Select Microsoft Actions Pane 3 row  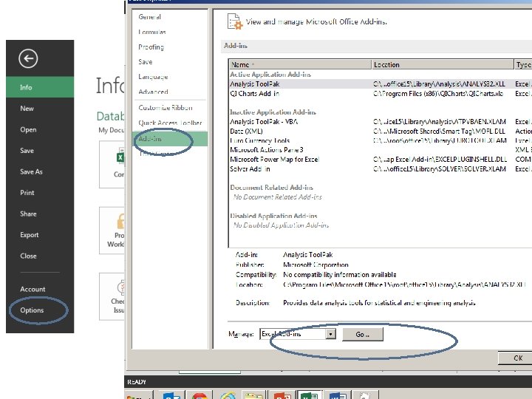[x=381, y=149]
